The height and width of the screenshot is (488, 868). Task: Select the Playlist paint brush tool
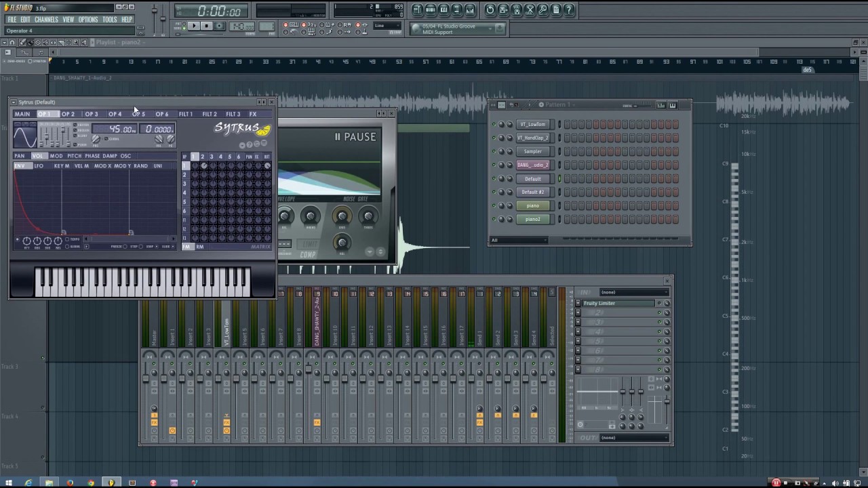point(31,42)
